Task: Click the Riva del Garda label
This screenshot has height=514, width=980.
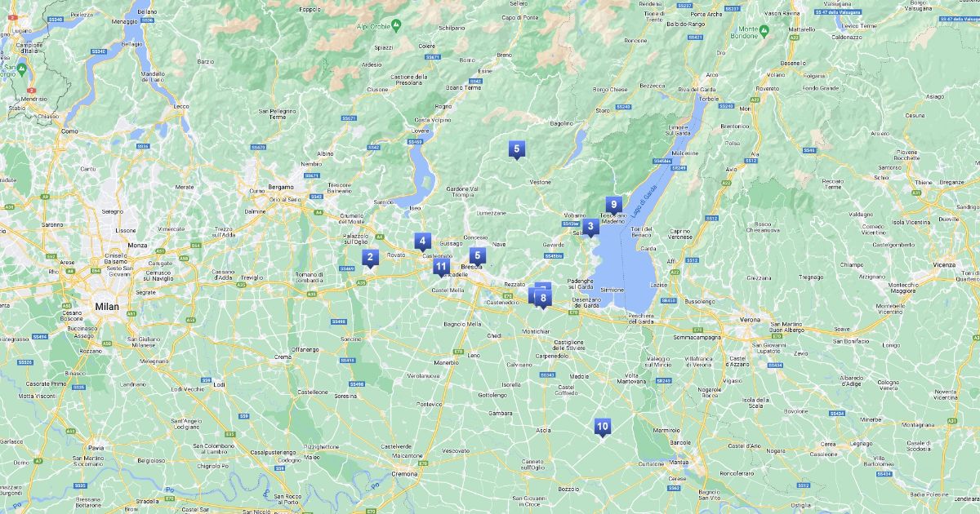Action: point(697,89)
